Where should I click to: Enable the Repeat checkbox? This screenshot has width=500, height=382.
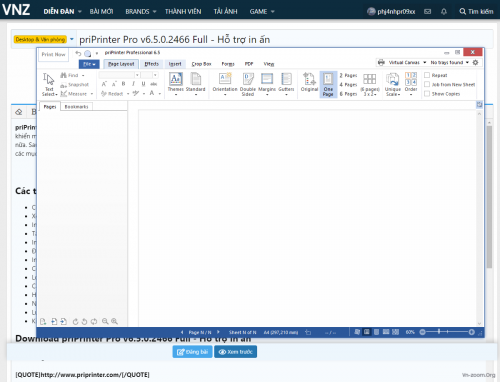point(427,75)
